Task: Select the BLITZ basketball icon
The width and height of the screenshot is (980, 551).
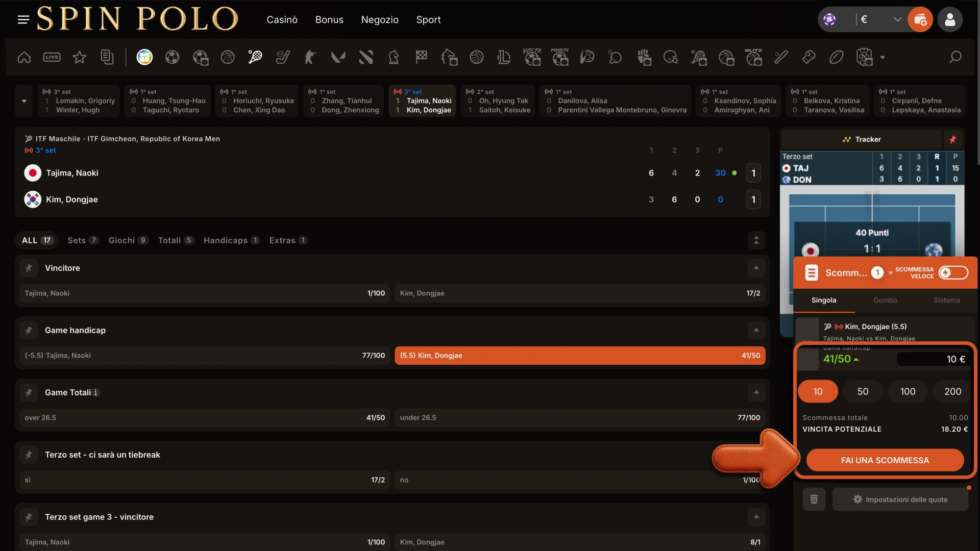Action: click(x=753, y=57)
